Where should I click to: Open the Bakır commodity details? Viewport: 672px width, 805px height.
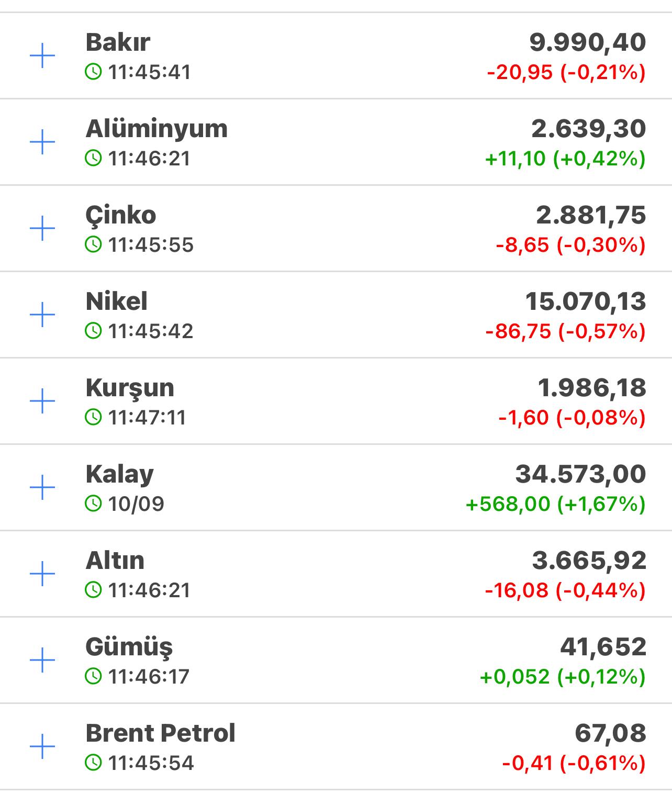[118, 42]
